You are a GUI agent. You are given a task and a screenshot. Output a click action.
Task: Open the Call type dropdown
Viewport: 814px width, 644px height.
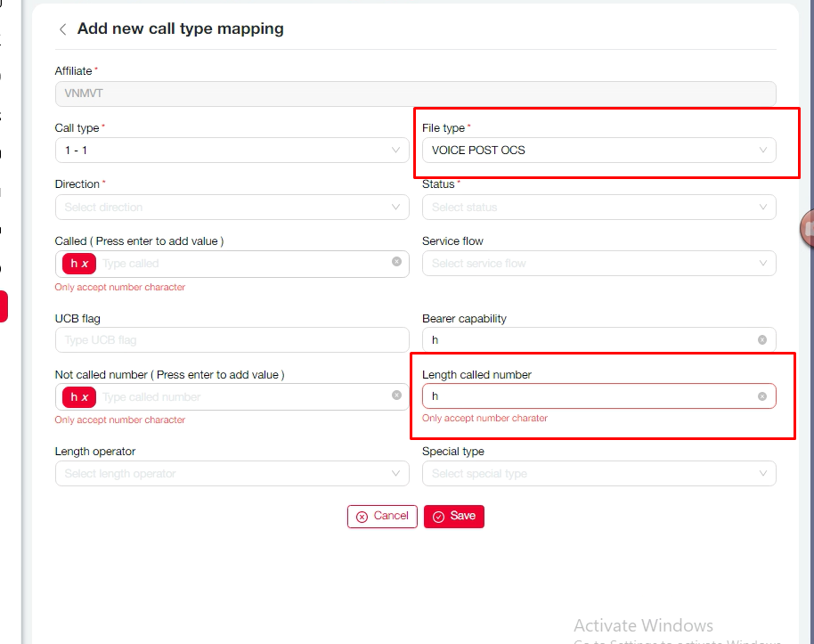coord(232,151)
